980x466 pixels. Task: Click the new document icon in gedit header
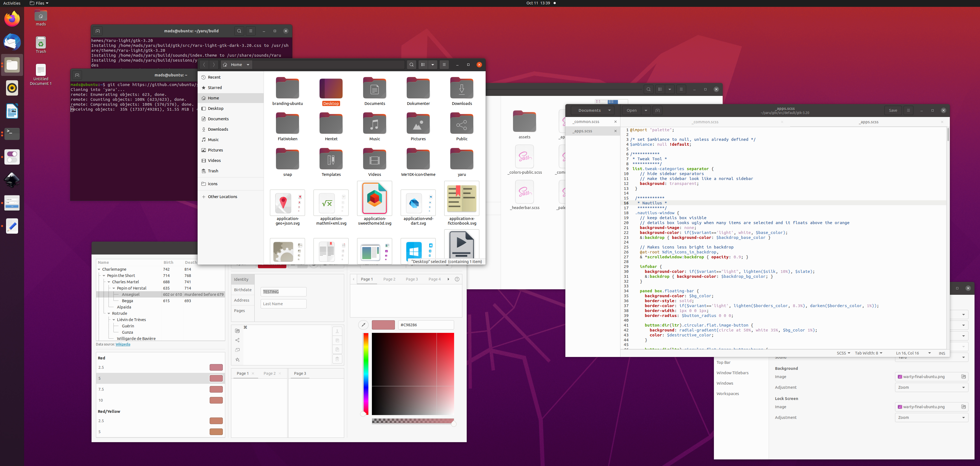pos(657,111)
